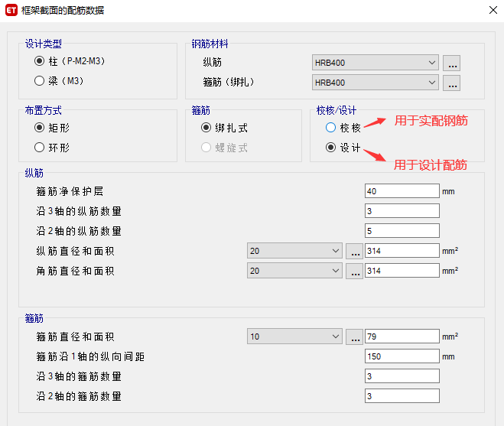Open 角筋直径和面积 diameter dropdown

pyautogui.click(x=294, y=271)
